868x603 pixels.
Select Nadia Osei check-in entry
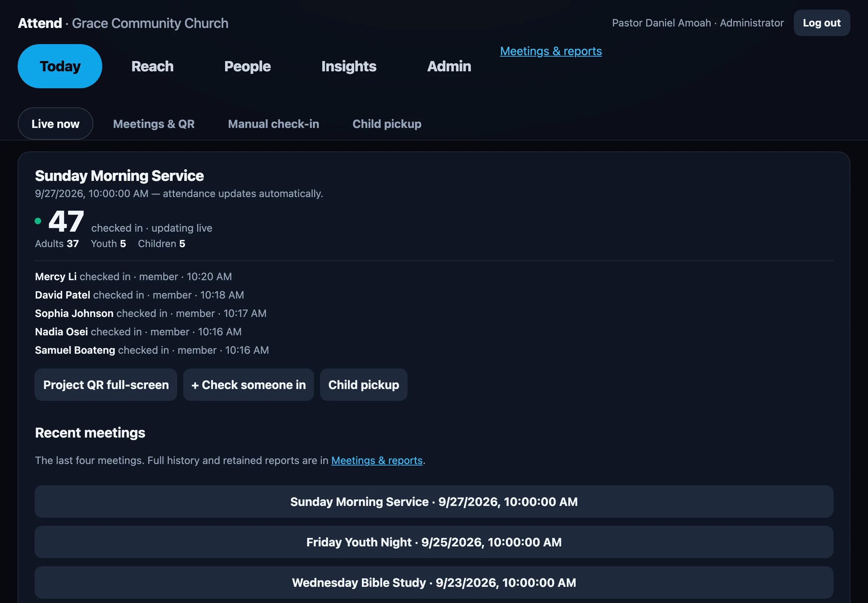click(x=138, y=332)
